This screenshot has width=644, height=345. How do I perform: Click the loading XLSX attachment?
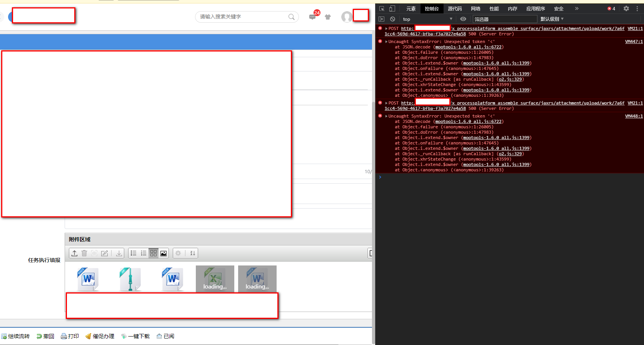pyautogui.click(x=215, y=279)
